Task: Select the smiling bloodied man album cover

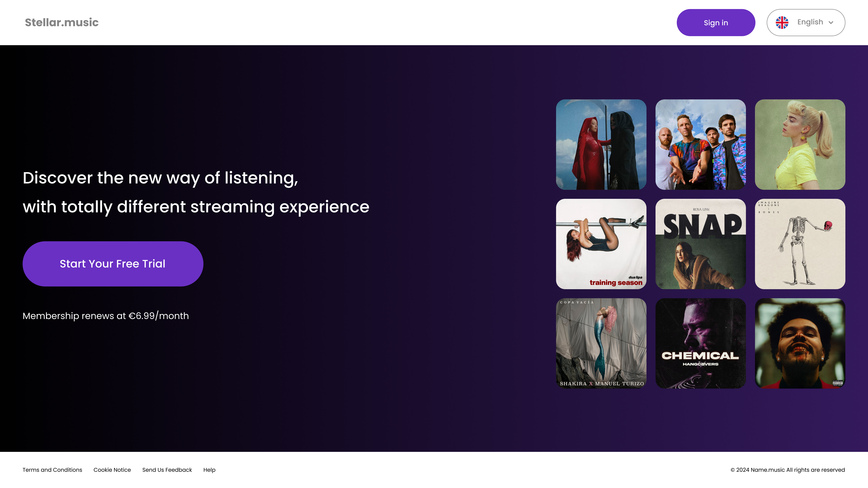Action: pyautogui.click(x=800, y=343)
